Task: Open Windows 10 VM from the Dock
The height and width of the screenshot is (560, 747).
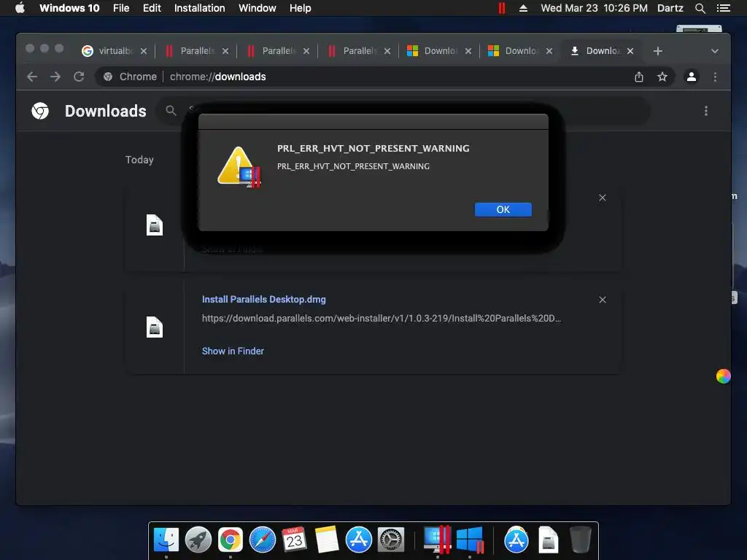Action: [470, 540]
